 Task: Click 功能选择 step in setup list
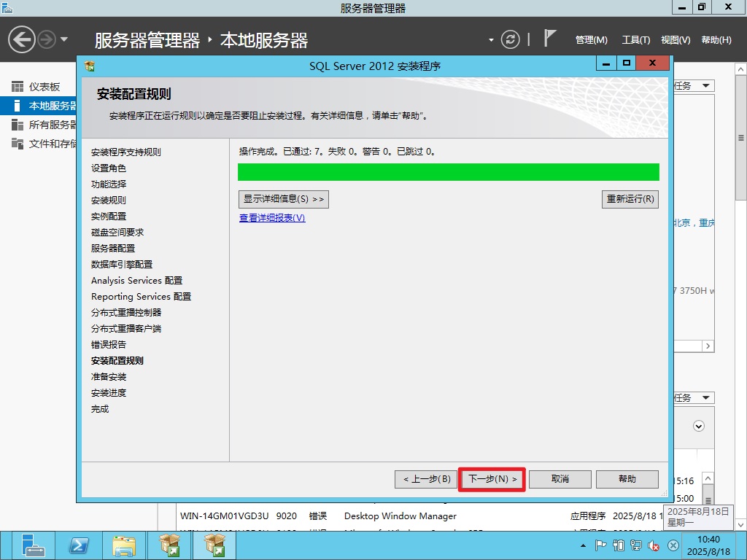pos(108,184)
